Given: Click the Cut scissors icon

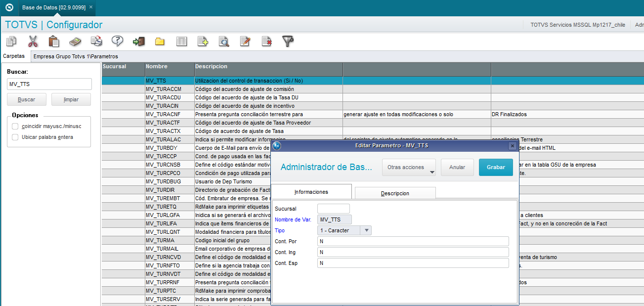Looking at the screenshot, I should point(33,42).
